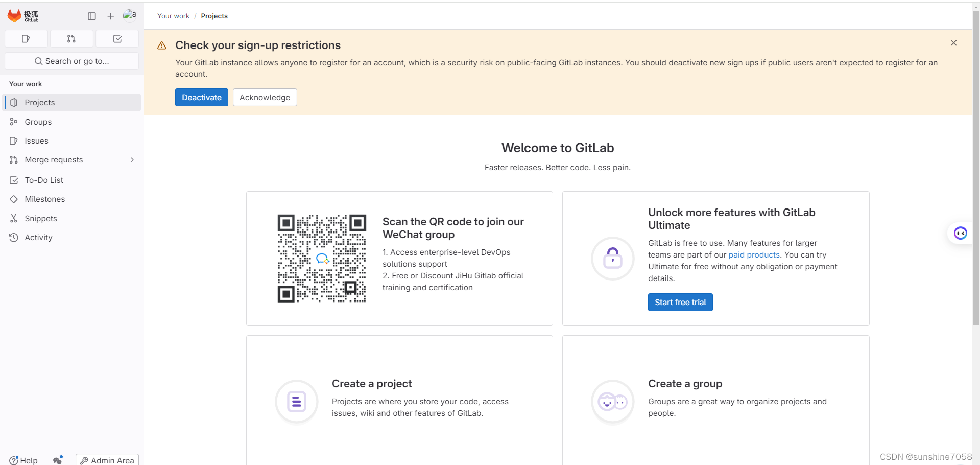This screenshot has width=980, height=465.
Task: Open Snippets in the sidebar
Action: (72, 218)
